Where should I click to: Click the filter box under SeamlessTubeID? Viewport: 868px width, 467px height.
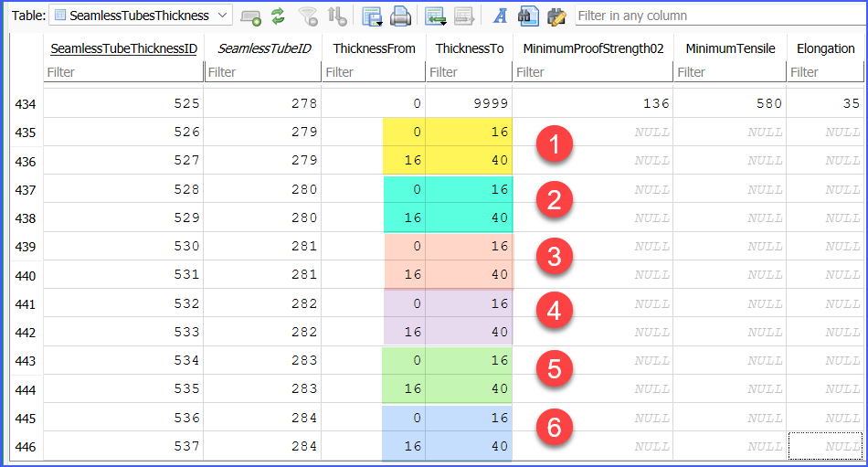click(263, 72)
